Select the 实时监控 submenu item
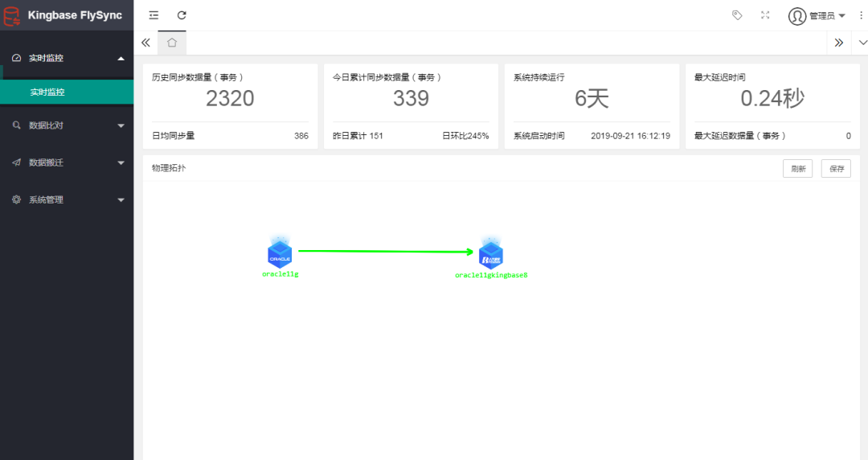The height and width of the screenshot is (460, 868). [x=67, y=92]
